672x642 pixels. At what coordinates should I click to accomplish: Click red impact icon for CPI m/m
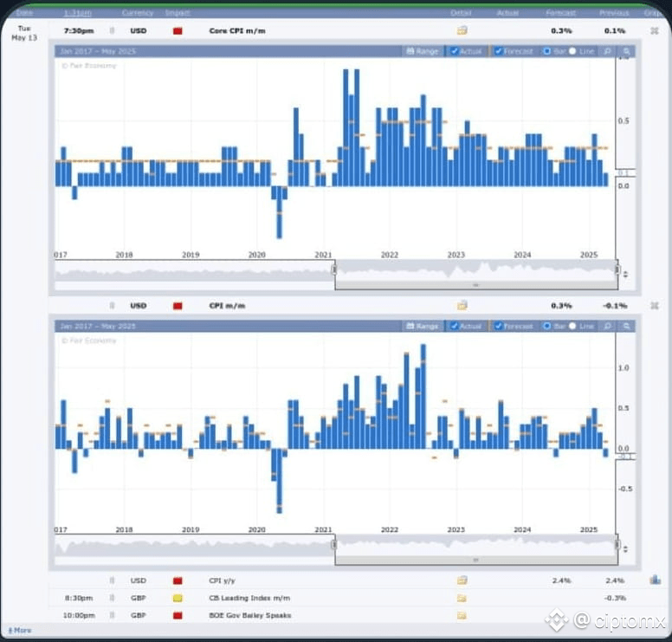click(x=178, y=306)
